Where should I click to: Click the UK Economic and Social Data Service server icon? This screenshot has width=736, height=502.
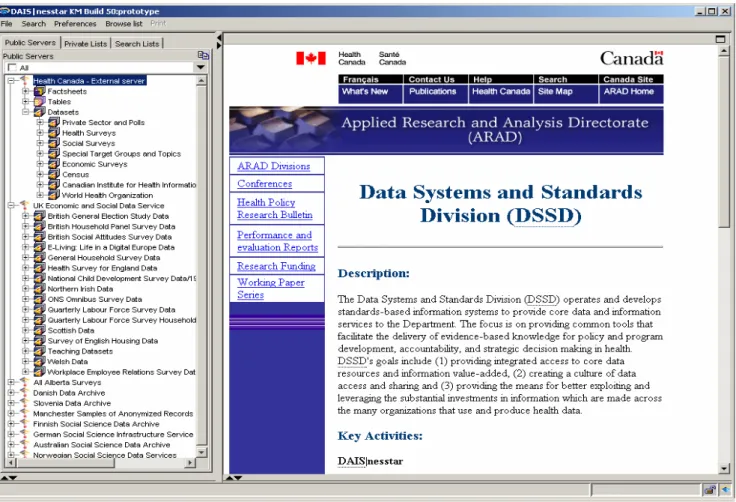(x=25, y=205)
